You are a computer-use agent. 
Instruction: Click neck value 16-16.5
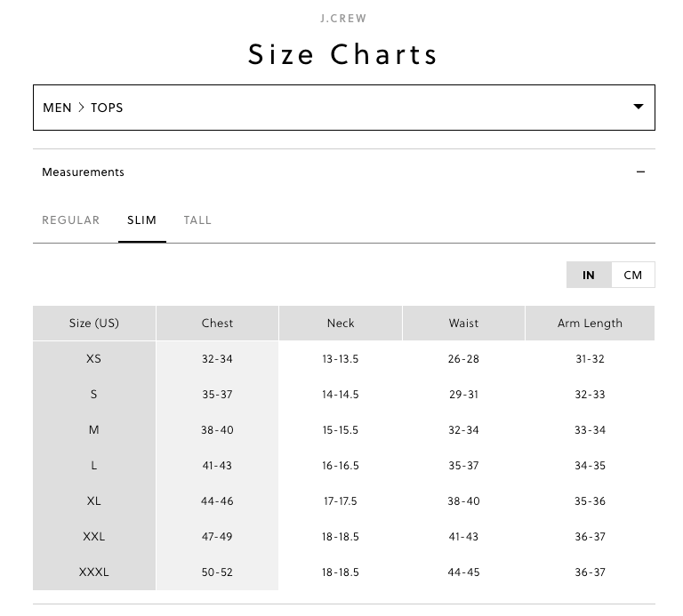click(341, 466)
